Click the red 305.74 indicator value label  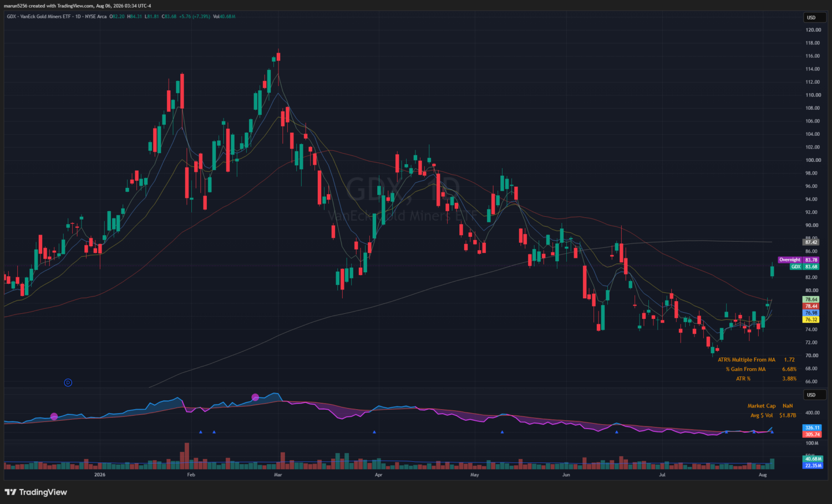click(812, 434)
